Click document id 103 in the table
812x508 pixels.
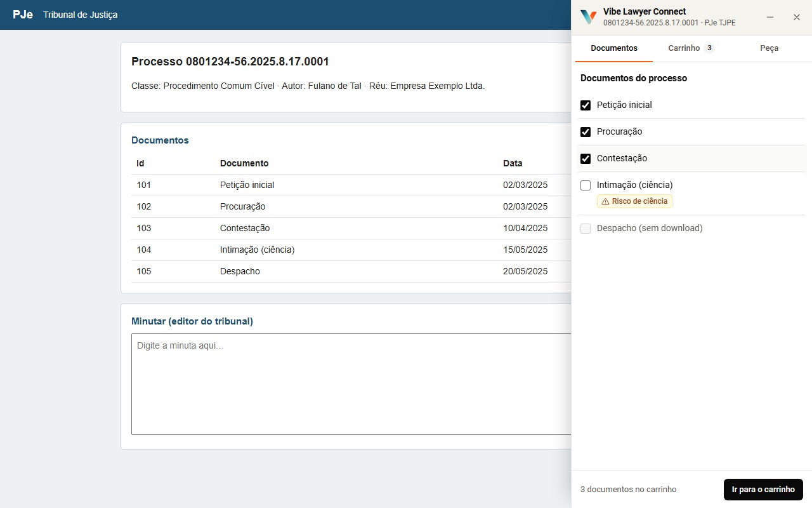pos(143,229)
